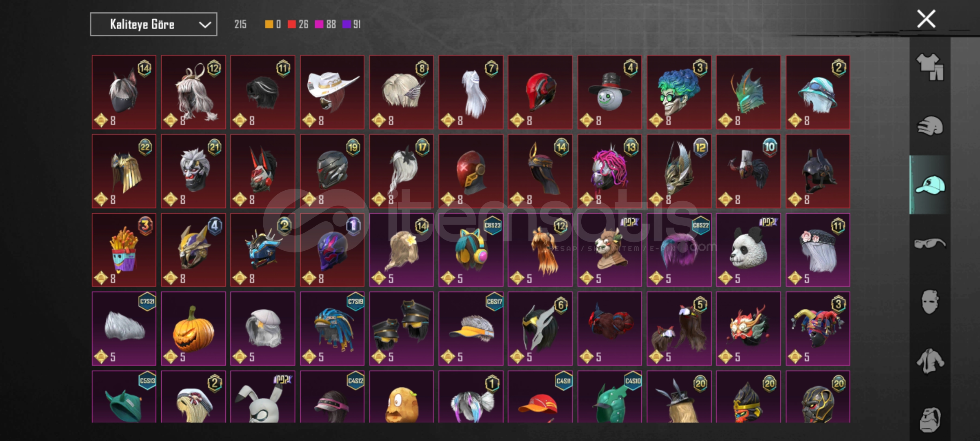Select the helmet category icon in sidebar
Viewport: 980px width, 441px height.
930,126
